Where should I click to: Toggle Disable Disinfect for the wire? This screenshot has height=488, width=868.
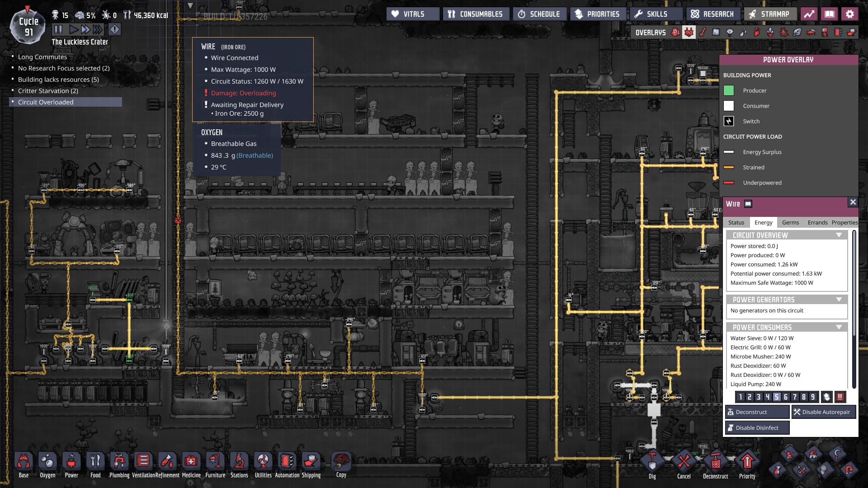point(757,428)
